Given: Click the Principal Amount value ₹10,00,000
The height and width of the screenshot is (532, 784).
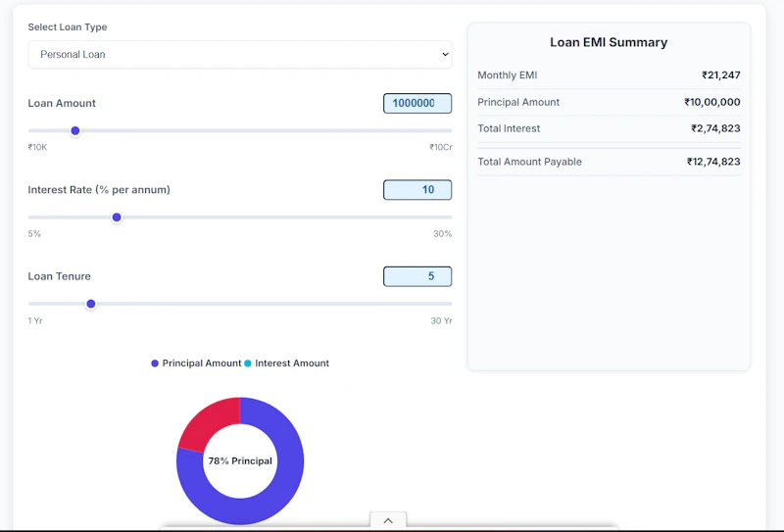Looking at the screenshot, I should 712,103.
